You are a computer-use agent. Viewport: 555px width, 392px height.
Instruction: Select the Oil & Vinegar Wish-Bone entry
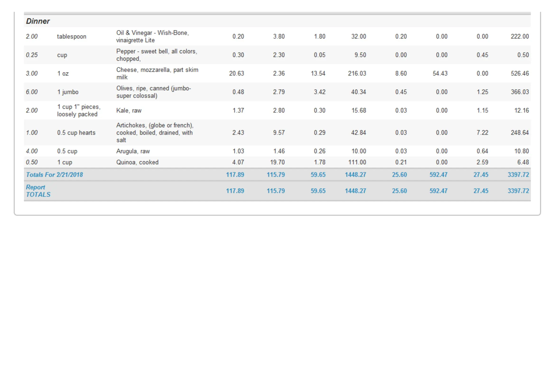[152, 37]
